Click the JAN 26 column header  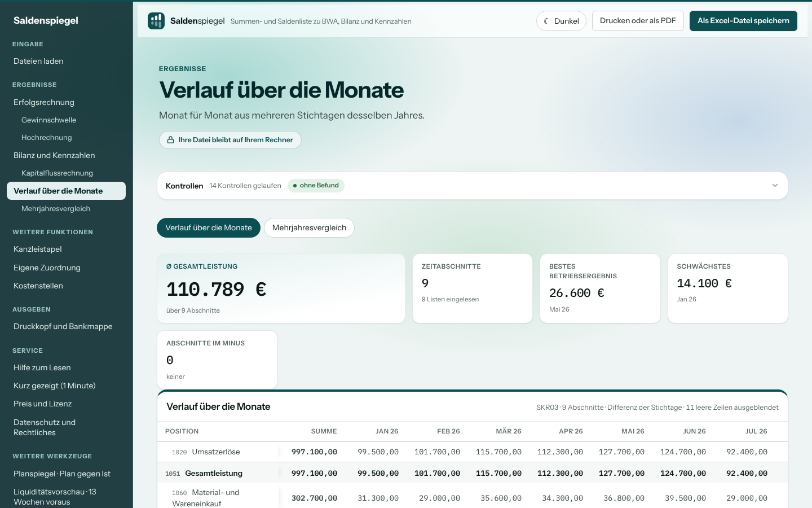coord(387,431)
